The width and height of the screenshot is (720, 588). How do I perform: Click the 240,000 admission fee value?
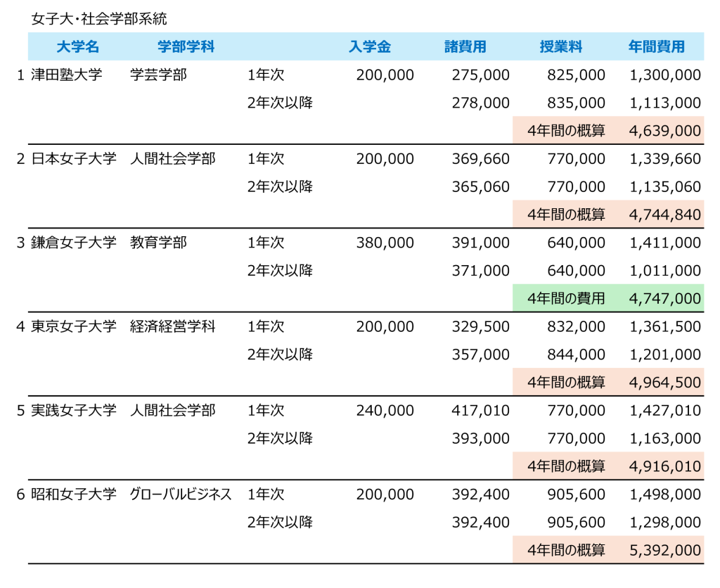click(385, 410)
